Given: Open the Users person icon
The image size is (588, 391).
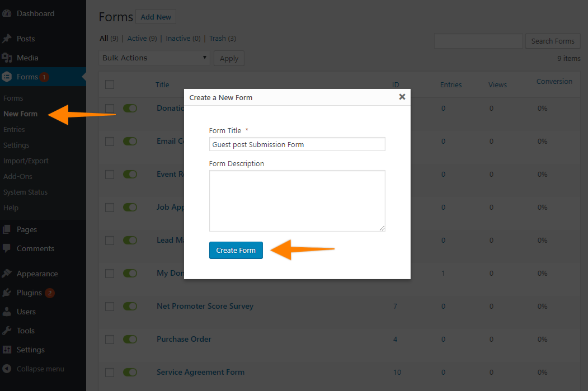Looking at the screenshot, I should click(x=7, y=312).
